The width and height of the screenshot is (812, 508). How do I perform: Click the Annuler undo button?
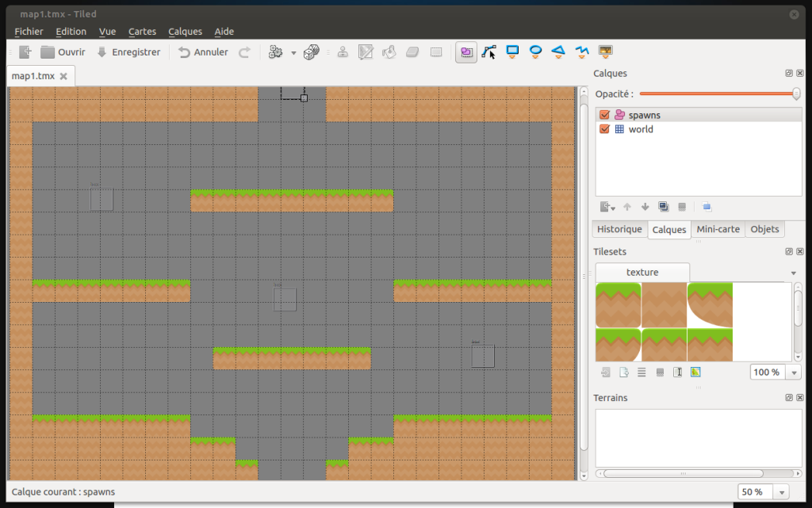coord(203,52)
